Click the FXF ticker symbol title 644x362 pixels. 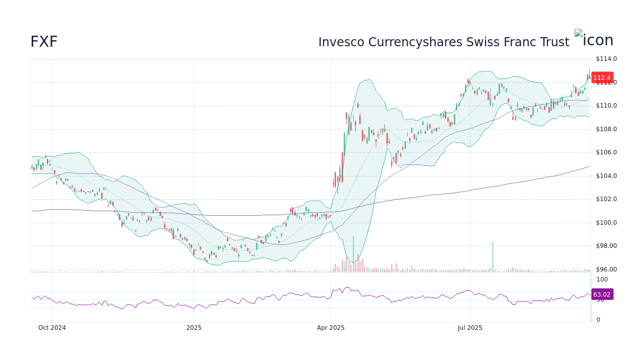pos(44,42)
